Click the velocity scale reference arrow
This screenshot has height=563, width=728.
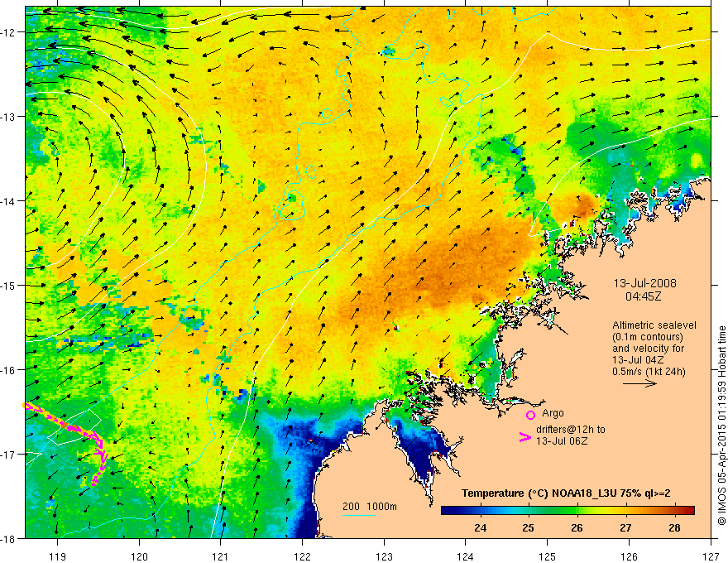639,383
